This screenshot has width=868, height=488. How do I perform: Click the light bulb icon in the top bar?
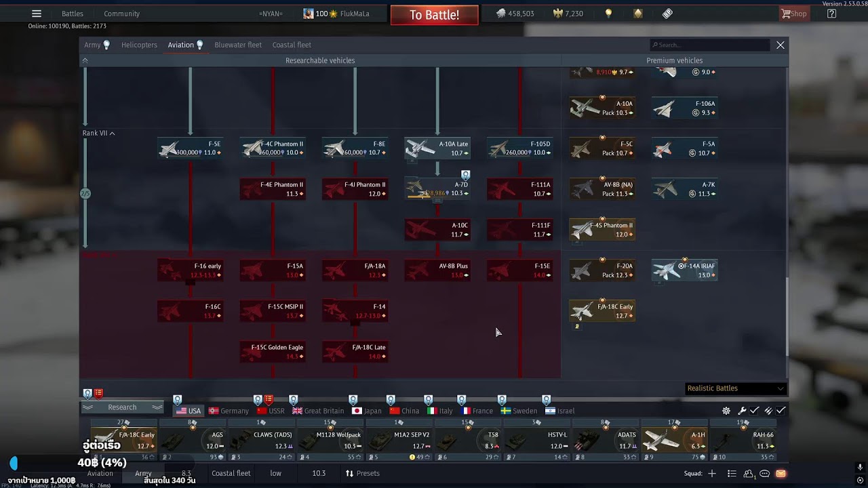click(x=609, y=14)
